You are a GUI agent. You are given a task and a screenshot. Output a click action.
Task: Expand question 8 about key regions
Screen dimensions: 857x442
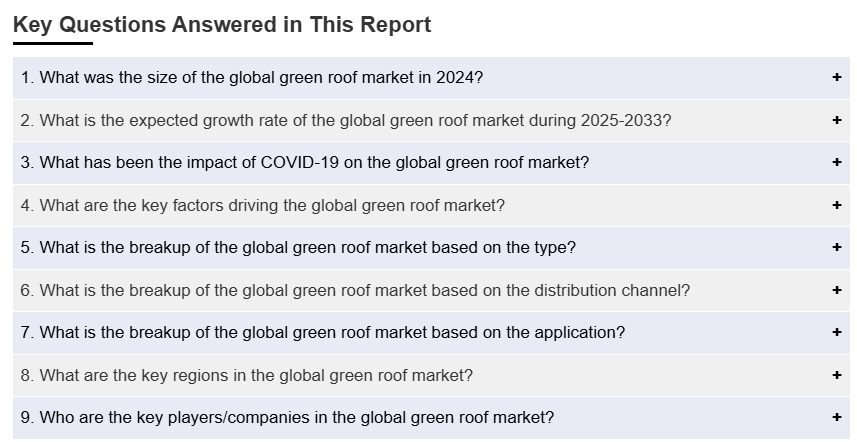point(247,375)
